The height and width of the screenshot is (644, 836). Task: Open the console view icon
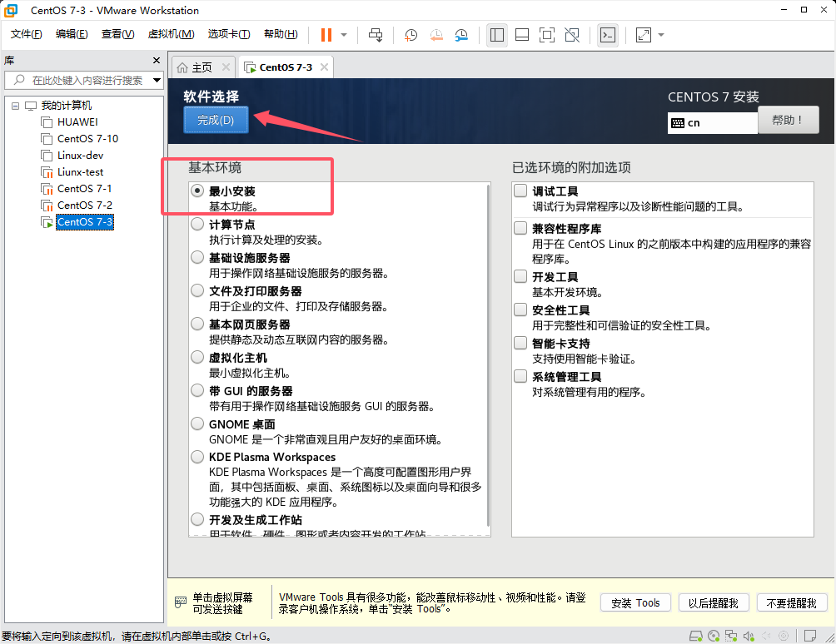pyautogui.click(x=608, y=35)
